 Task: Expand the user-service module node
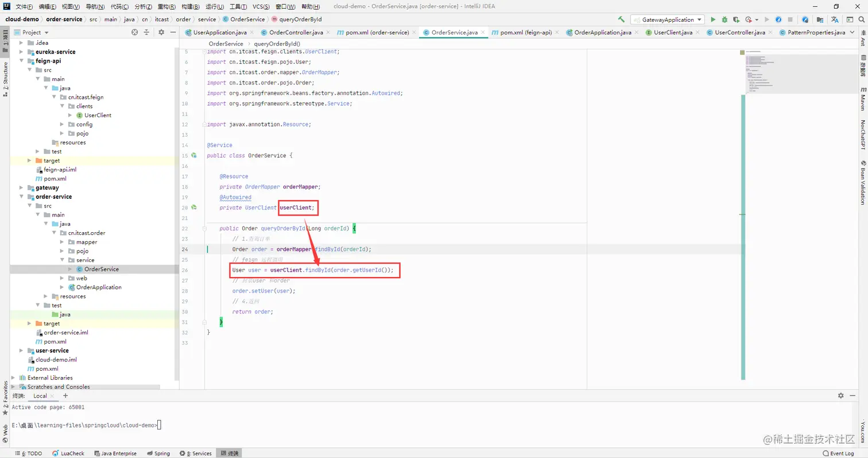(22, 351)
